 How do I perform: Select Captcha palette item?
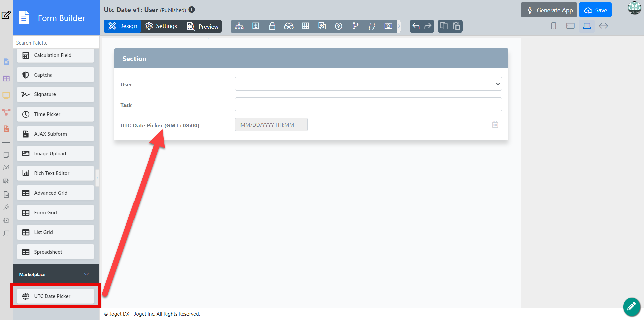(x=55, y=75)
